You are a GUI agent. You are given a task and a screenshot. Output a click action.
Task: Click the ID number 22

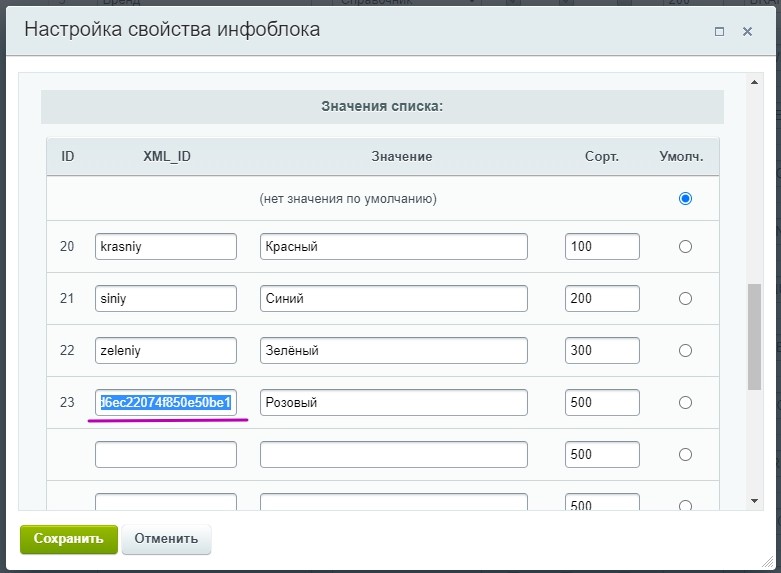[67, 350]
